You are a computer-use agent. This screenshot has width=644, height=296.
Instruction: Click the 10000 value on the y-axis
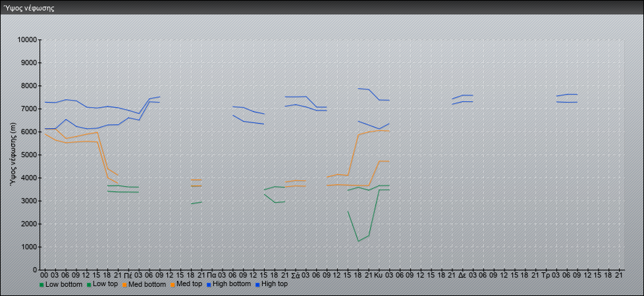(x=28, y=40)
